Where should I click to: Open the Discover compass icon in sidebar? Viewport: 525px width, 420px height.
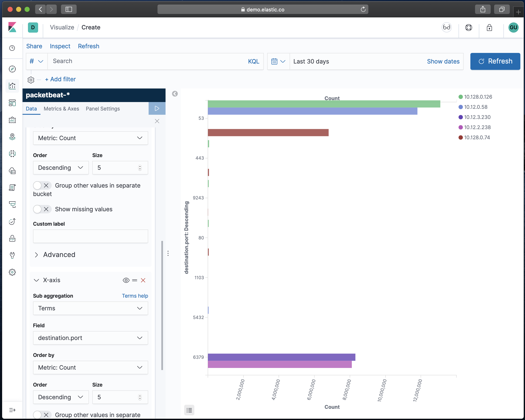(x=12, y=69)
